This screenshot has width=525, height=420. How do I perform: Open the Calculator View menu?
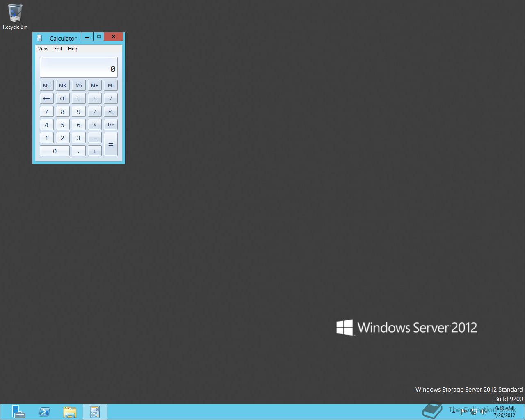coord(43,49)
